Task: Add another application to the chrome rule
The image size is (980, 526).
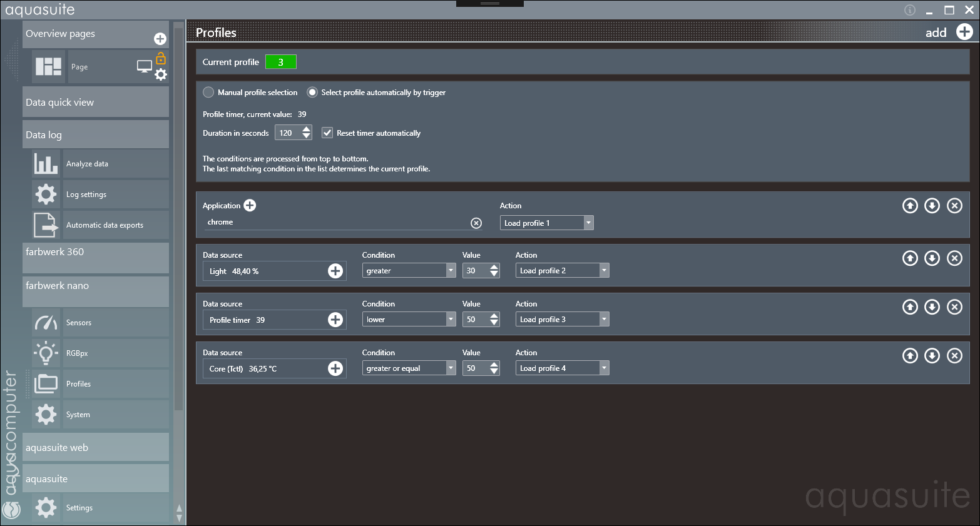Action: tap(250, 205)
